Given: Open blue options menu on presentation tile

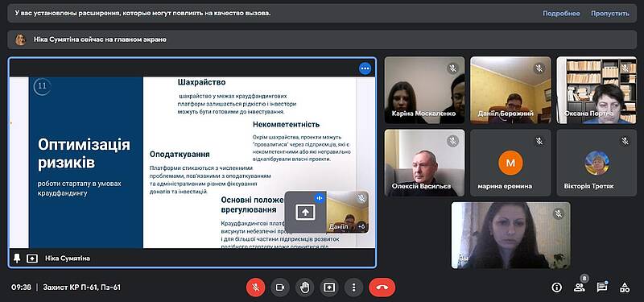Looking at the screenshot, I should [365, 68].
